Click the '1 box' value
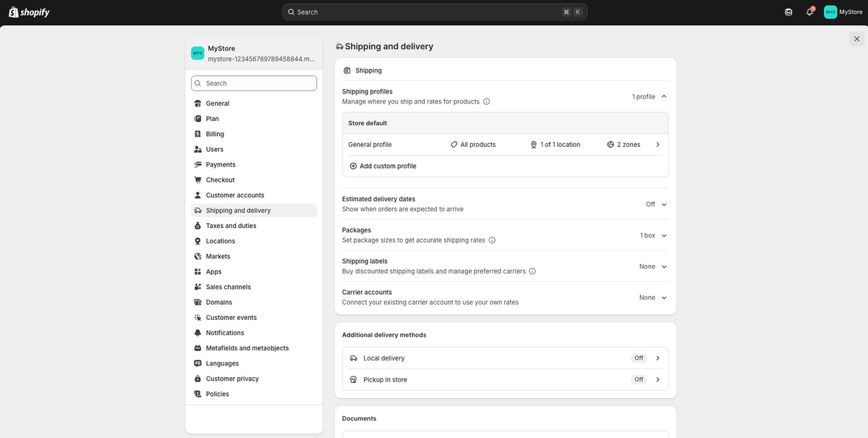Image resolution: width=868 pixels, height=438 pixels. (x=647, y=235)
